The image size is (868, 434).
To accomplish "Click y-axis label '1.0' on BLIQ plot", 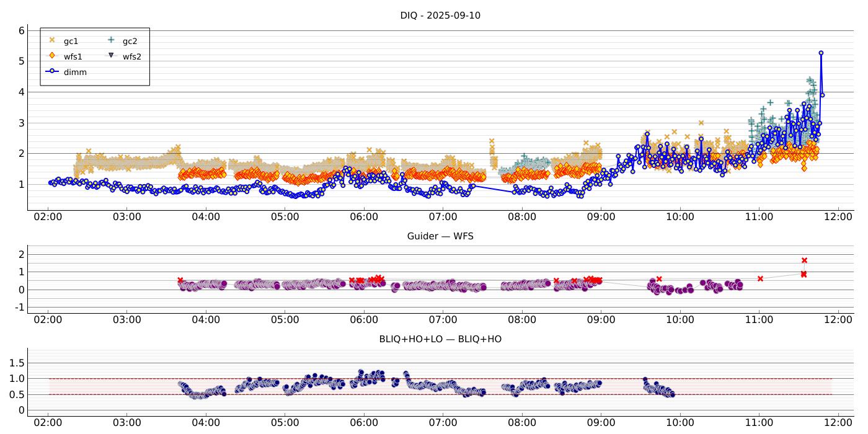I will pyautogui.click(x=17, y=379).
